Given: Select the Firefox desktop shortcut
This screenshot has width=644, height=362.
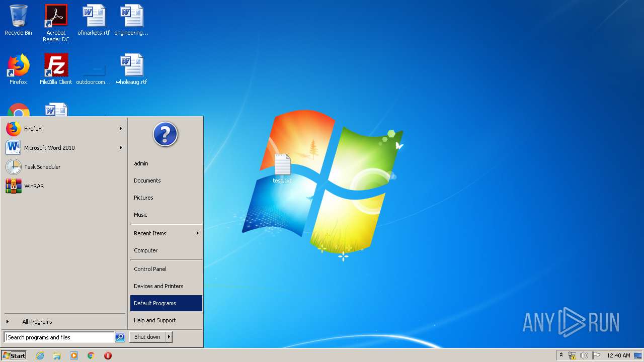Looking at the screenshot, I should [x=18, y=69].
